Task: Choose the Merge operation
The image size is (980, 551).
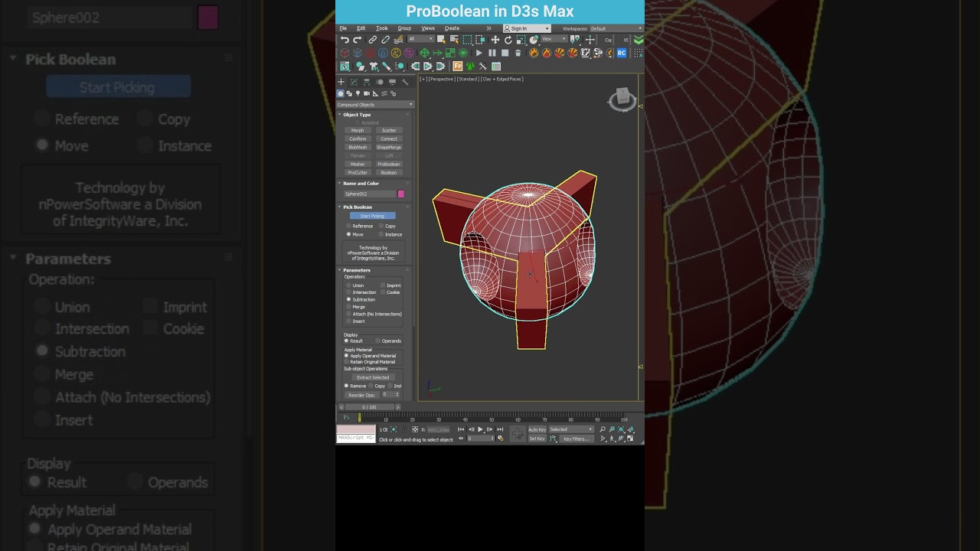Action: click(355, 307)
